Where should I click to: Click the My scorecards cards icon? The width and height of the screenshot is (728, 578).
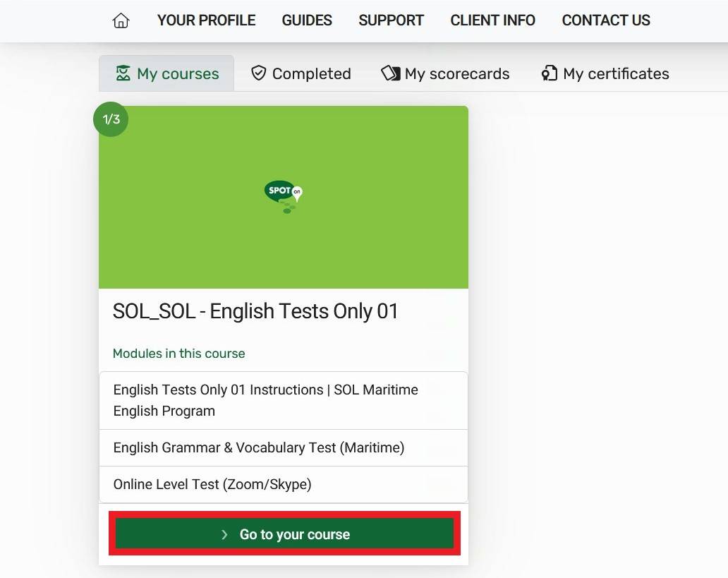coord(391,73)
